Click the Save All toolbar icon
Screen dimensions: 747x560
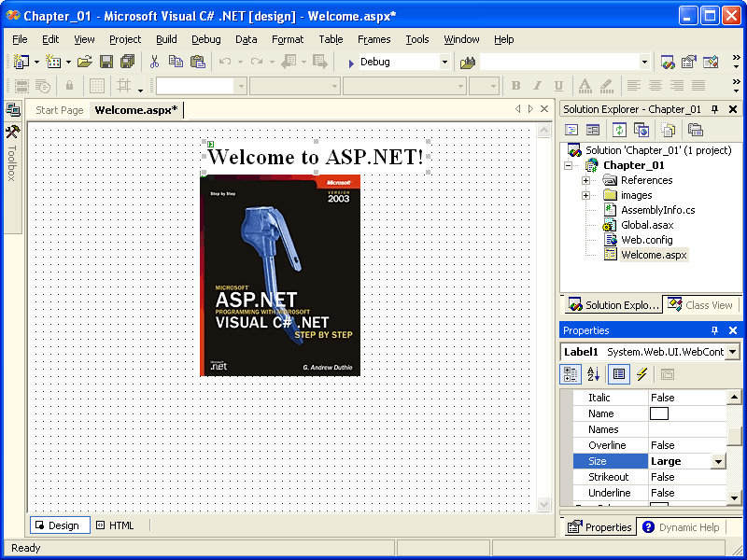(x=127, y=62)
